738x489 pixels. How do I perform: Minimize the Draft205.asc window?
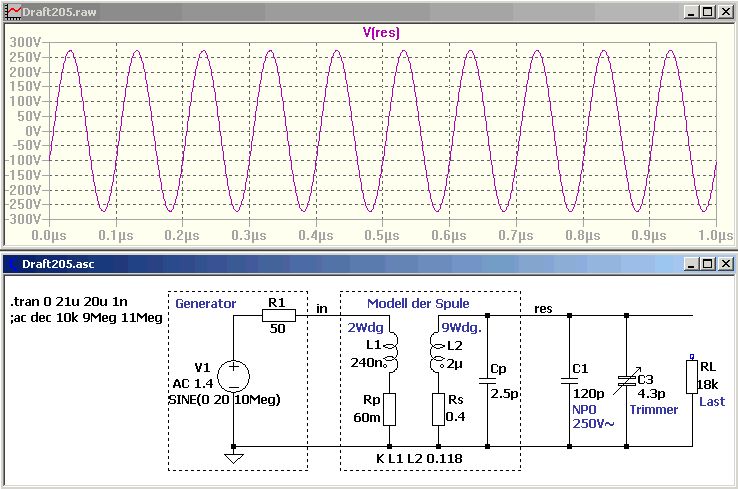click(691, 264)
